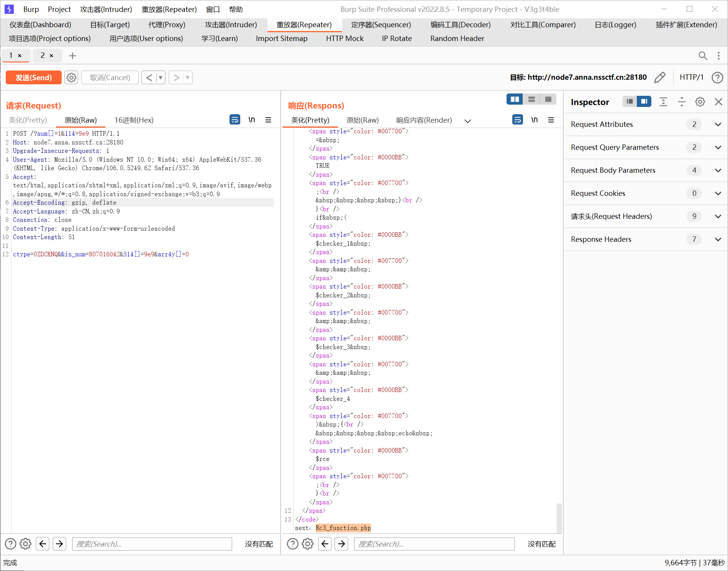Image resolution: width=728 pixels, height=571 pixels.
Task: Close Repeater tab 1
Action: click(x=20, y=56)
